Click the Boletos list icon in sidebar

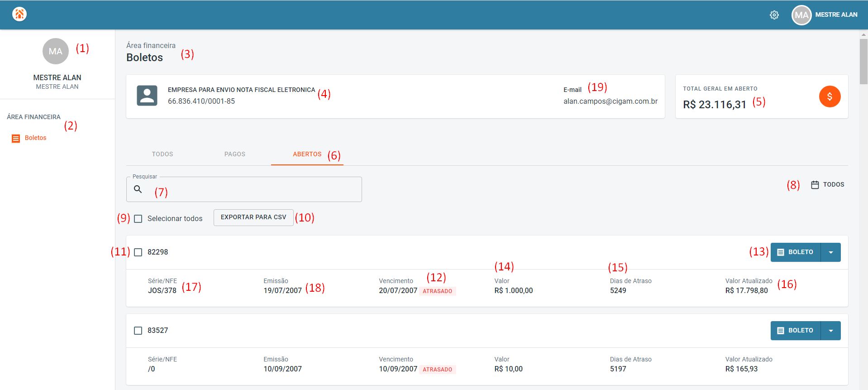pos(16,138)
